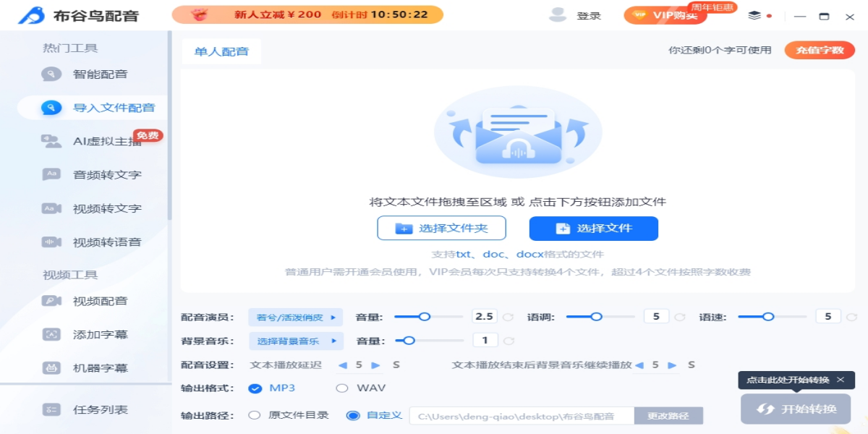868x434 pixels.
Task: Click the output path text field
Action: (521, 416)
